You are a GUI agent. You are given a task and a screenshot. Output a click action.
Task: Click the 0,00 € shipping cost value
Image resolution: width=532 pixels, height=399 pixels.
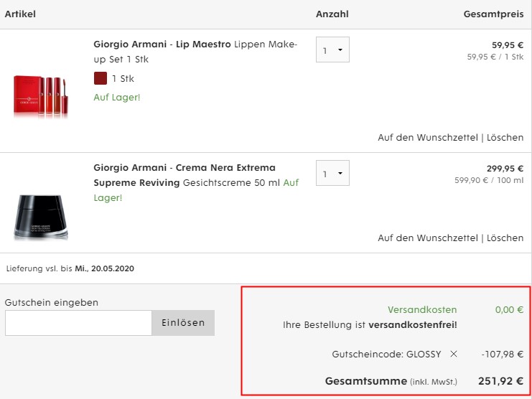point(509,310)
